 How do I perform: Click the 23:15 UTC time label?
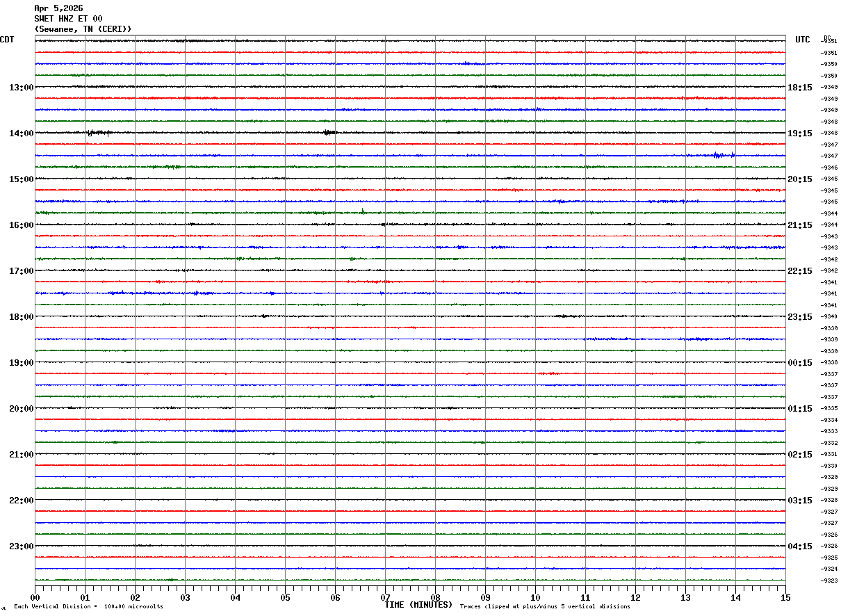(800, 317)
